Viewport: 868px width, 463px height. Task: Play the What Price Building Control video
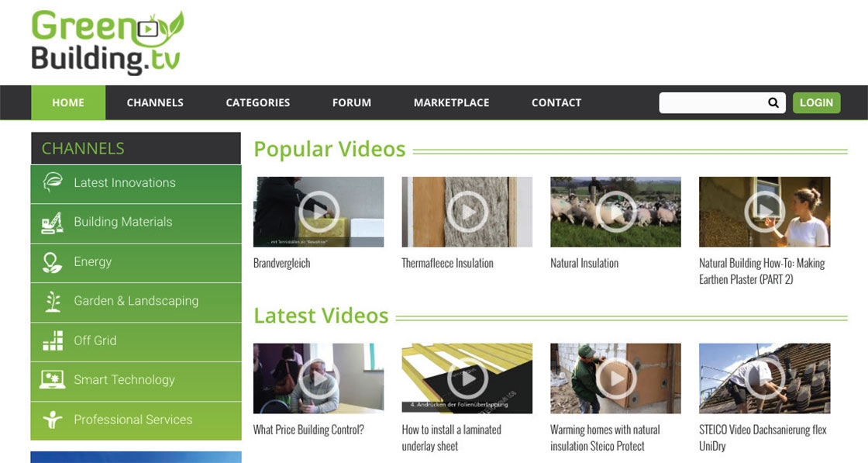319,378
